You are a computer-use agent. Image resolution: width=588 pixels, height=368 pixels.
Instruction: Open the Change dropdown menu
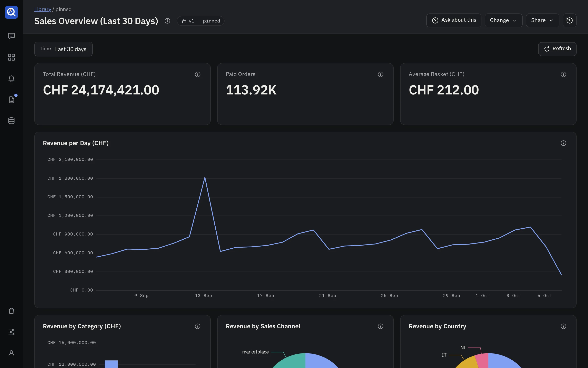tap(503, 20)
